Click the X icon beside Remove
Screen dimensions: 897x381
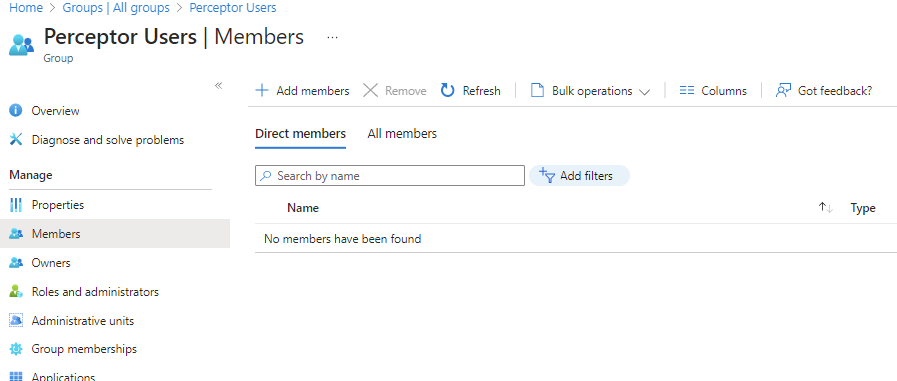pos(371,90)
